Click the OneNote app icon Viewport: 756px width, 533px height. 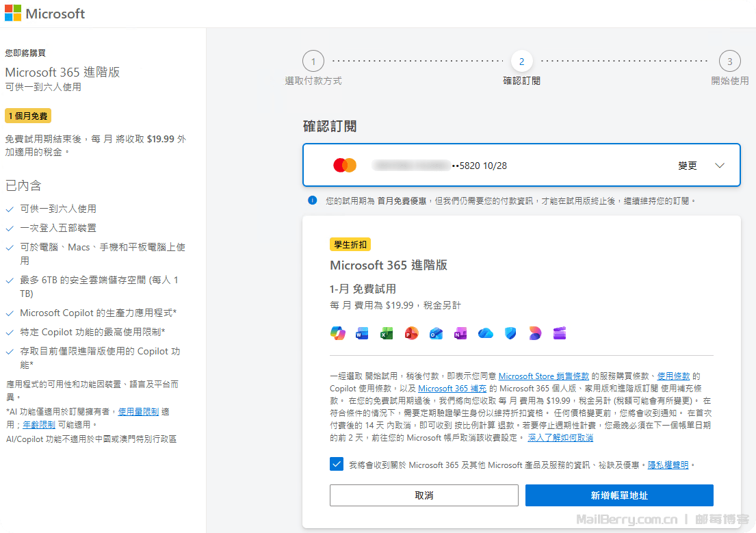tap(460, 333)
